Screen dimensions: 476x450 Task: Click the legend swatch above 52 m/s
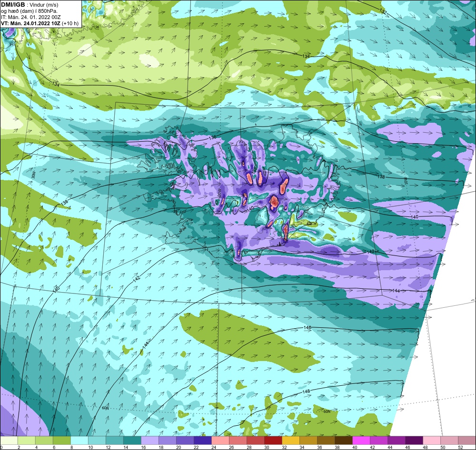point(467,440)
